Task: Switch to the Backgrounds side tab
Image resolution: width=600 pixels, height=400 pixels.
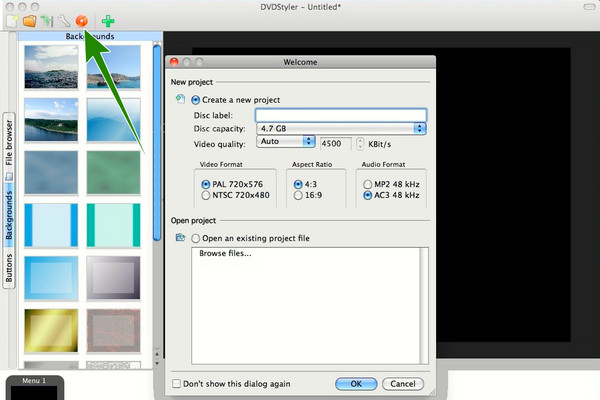Action: pyautogui.click(x=9, y=215)
